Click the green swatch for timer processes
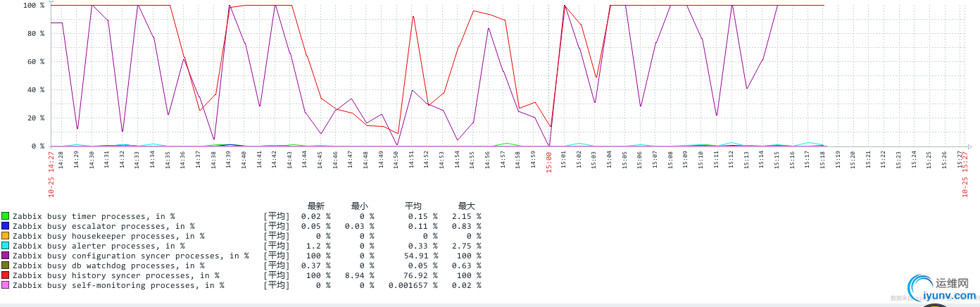 [x=6, y=216]
